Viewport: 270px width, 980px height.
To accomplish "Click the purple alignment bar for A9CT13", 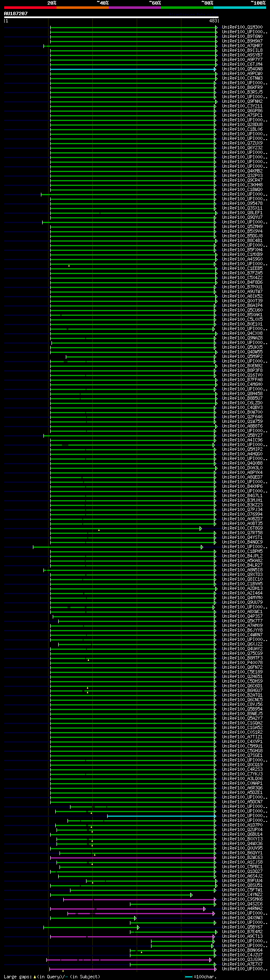I will [132, 937].
